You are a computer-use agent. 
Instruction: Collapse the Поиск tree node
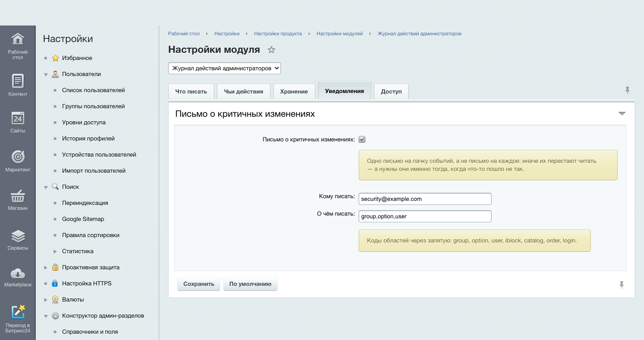[46, 187]
